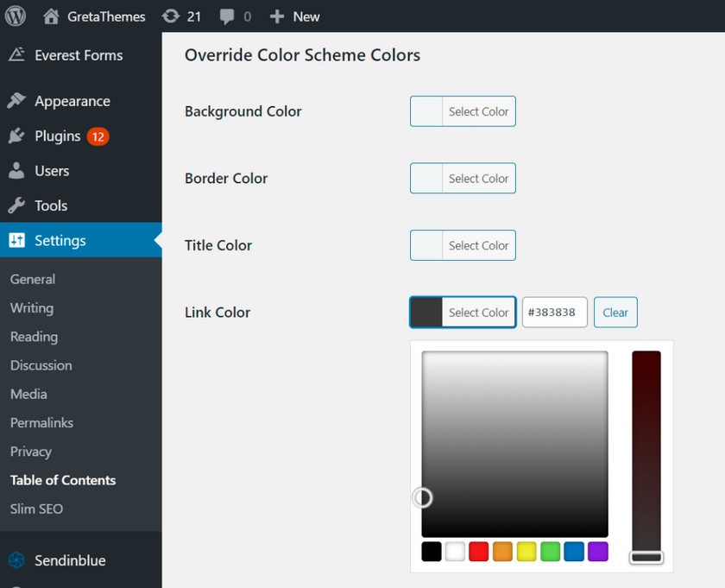Pick the yellow palette swatch
The height and width of the screenshot is (588, 725).
tap(526, 552)
